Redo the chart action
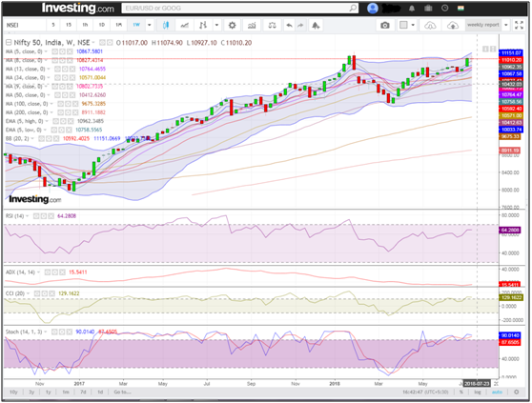This screenshot has height=403, width=532. tap(300, 25)
